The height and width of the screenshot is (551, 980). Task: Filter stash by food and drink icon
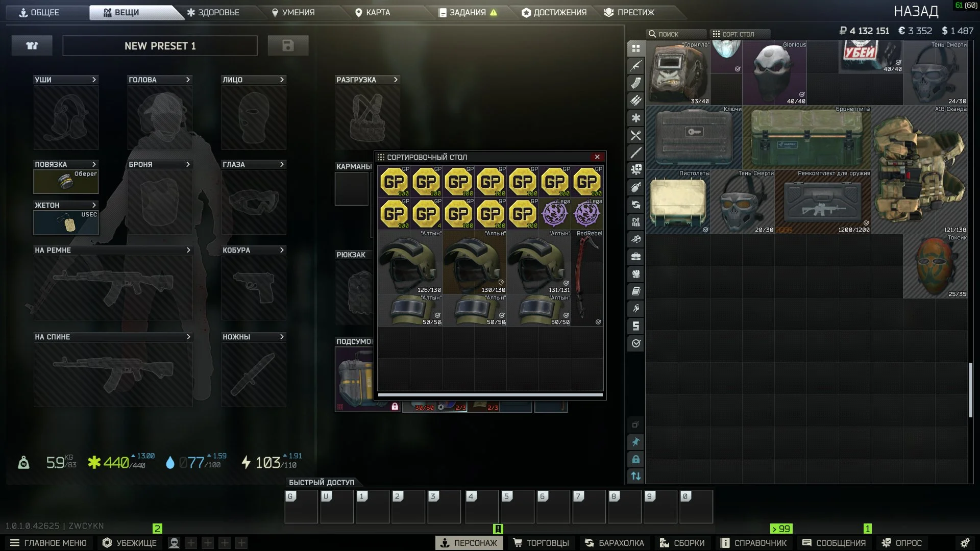636,135
